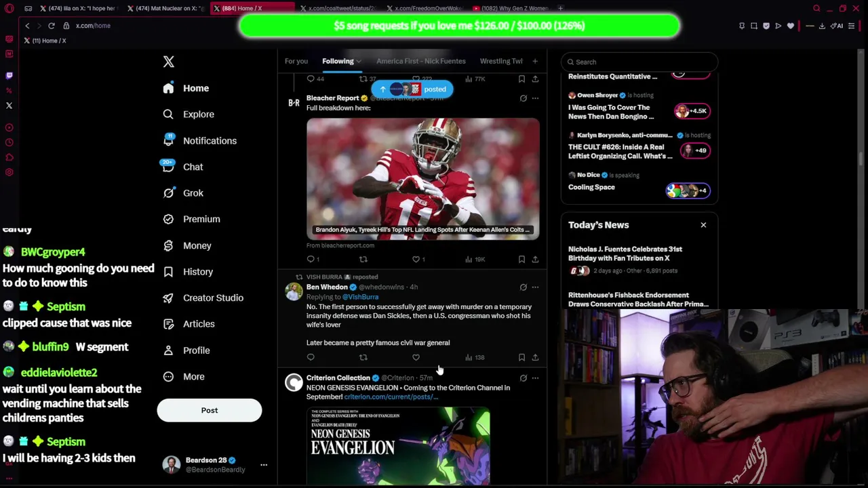Open the Explore page
Image resolution: width=868 pixels, height=488 pixels.
[x=189, y=115]
